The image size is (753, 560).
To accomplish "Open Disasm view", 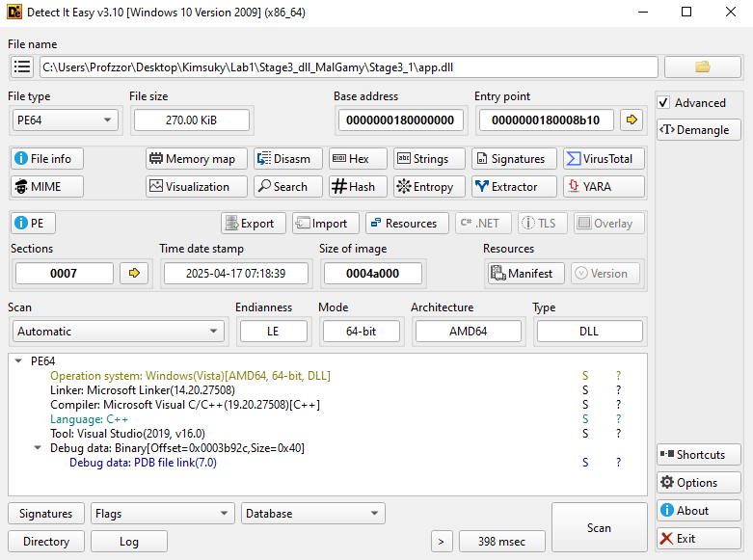I will 287,158.
